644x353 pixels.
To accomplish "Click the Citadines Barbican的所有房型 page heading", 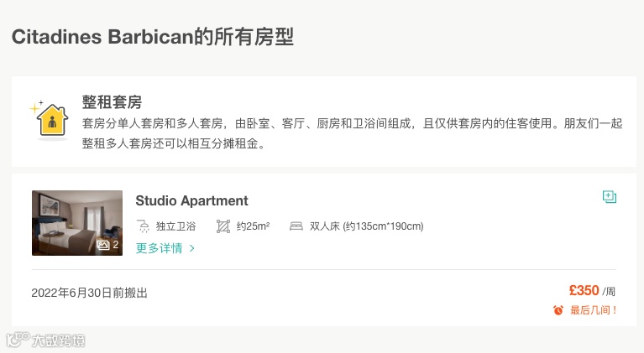I will [x=153, y=37].
